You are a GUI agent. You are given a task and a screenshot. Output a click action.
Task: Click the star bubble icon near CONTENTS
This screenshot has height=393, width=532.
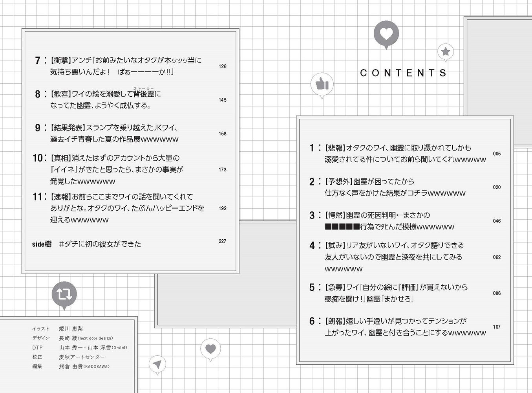[x=446, y=52]
